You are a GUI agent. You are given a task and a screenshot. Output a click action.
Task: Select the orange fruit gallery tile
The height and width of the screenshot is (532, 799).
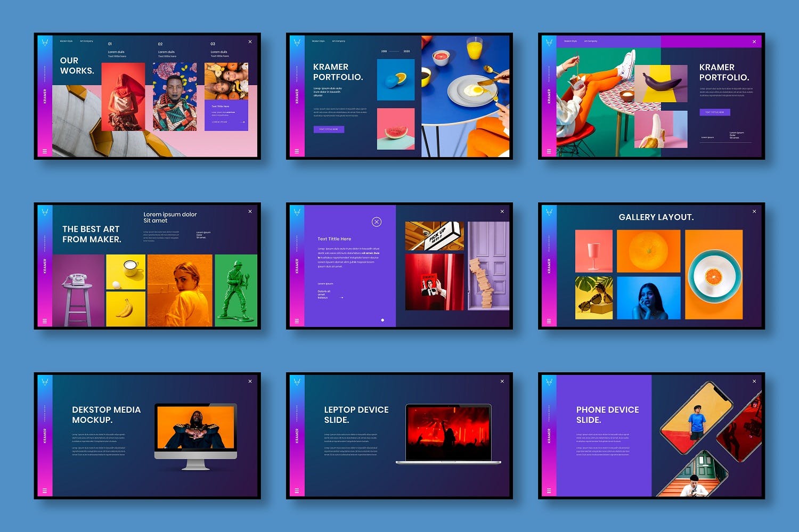point(648,251)
